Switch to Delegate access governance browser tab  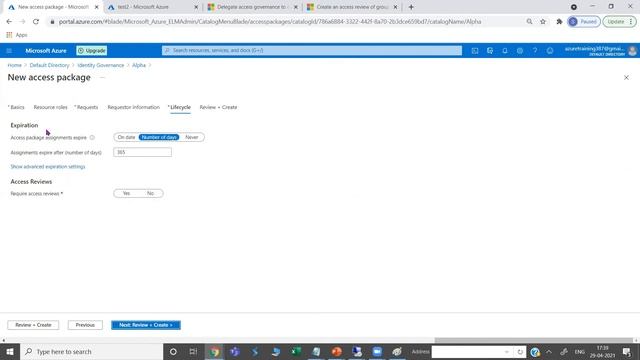tap(253, 7)
